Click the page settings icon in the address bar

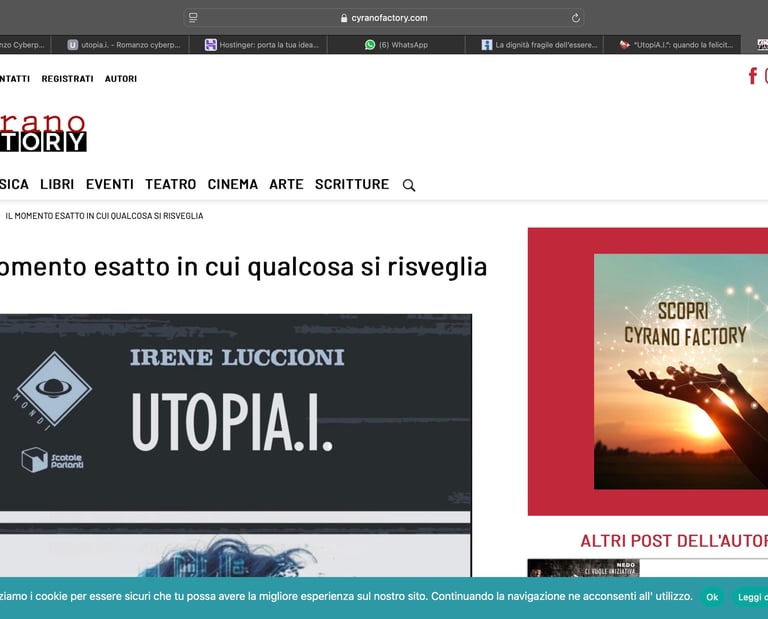(193, 18)
